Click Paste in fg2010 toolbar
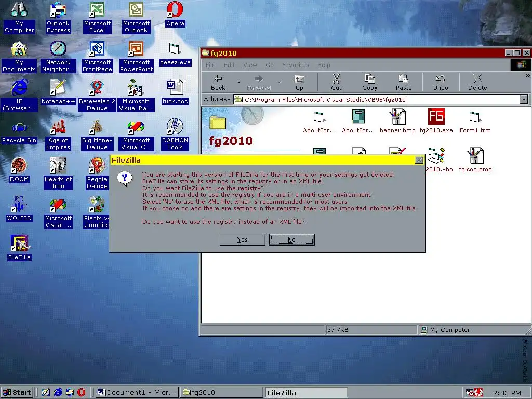 click(x=403, y=83)
